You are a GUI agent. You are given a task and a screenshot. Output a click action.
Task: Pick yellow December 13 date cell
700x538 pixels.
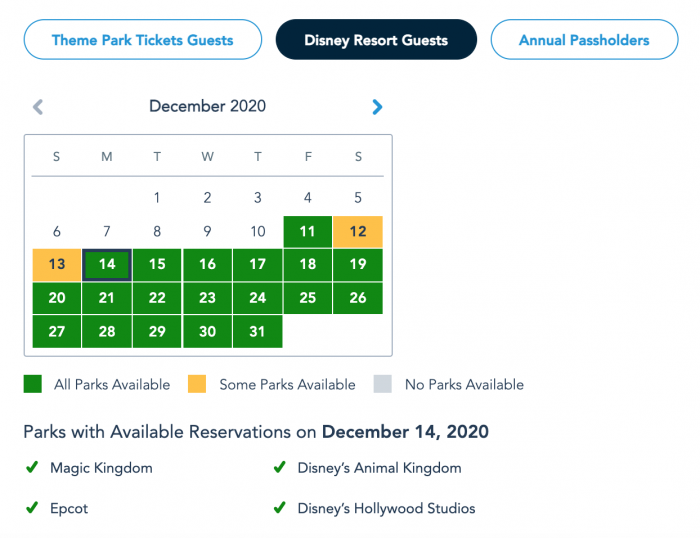pos(57,265)
